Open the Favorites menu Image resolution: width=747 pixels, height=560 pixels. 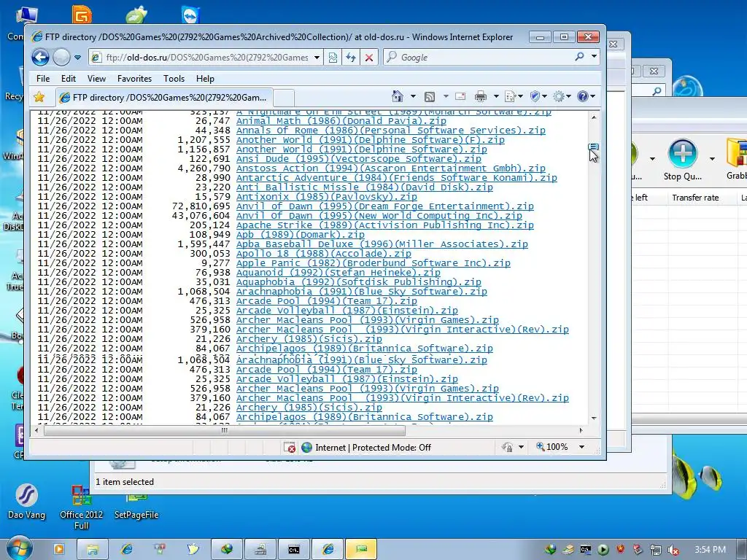[134, 79]
